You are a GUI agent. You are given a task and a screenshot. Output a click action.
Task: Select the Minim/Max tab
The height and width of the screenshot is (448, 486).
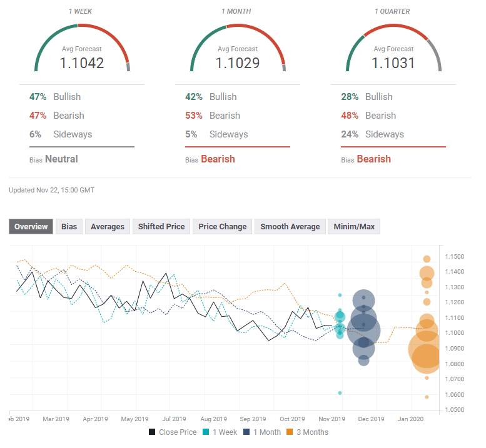[x=354, y=227]
